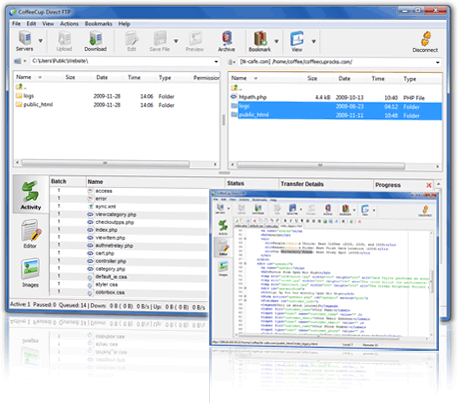Open the Bookmarks menu

[98, 24]
